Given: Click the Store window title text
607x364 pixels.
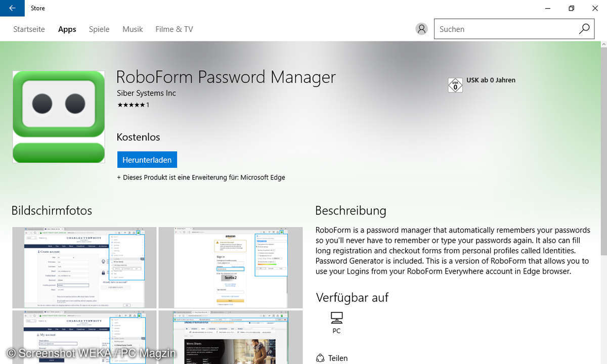Looking at the screenshot, I should pos(37,8).
